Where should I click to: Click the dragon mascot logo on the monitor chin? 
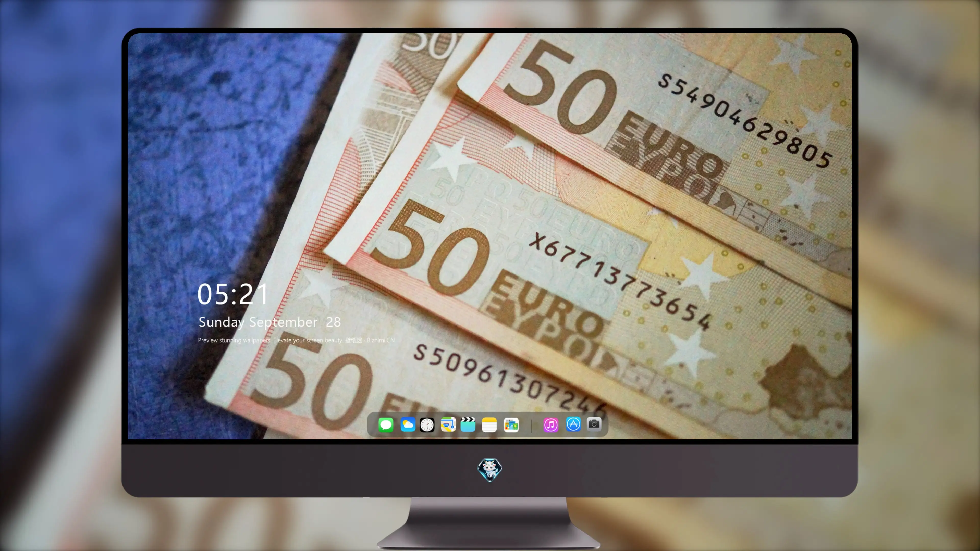(x=490, y=470)
